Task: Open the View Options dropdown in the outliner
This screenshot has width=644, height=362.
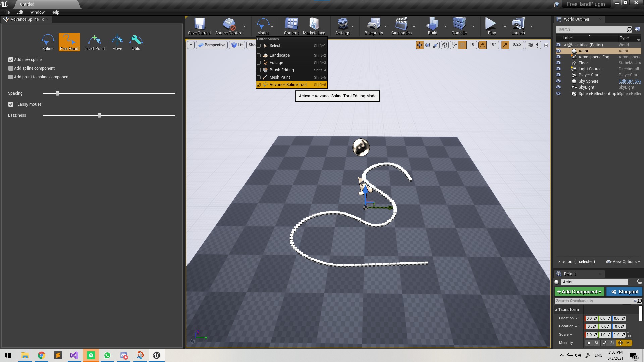Action: [623, 262]
